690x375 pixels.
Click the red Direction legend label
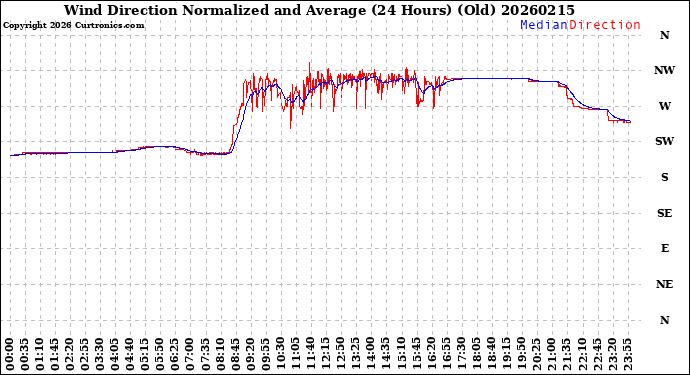pos(605,25)
